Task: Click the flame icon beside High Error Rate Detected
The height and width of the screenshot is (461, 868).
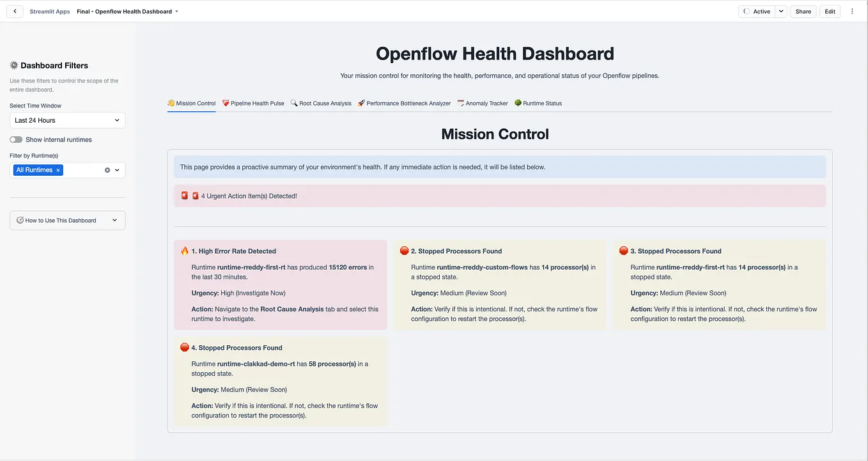Action: click(x=184, y=251)
